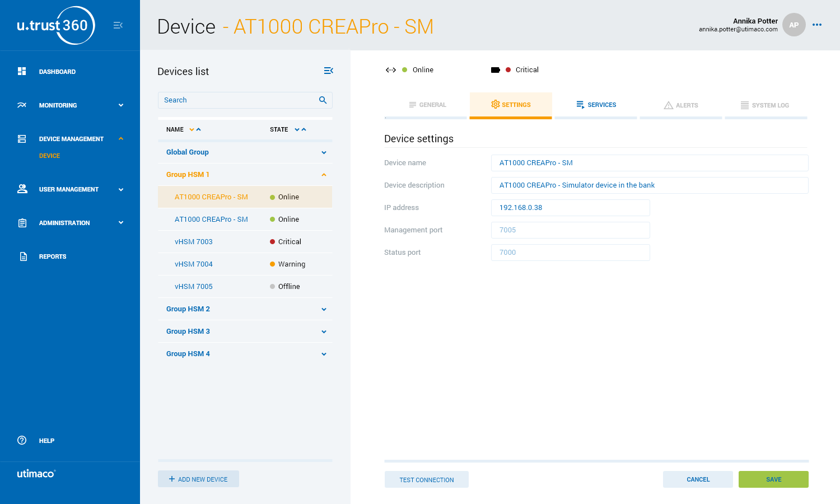Click the Save button
Image resolution: width=840 pixels, height=504 pixels.
click(773, 479)
